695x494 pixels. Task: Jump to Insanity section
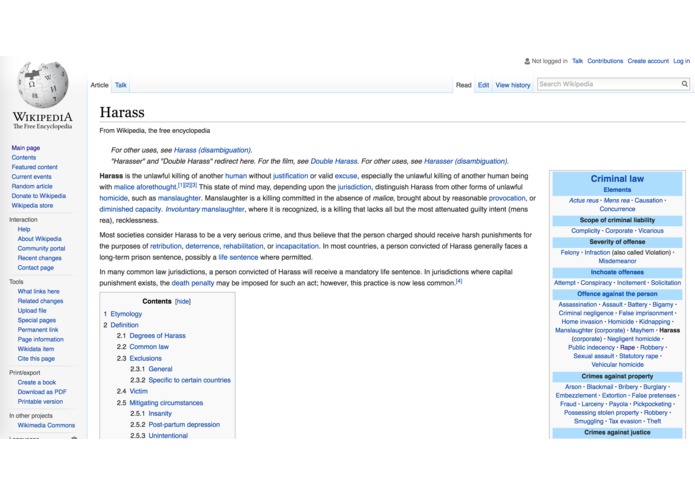pos(160,414)
